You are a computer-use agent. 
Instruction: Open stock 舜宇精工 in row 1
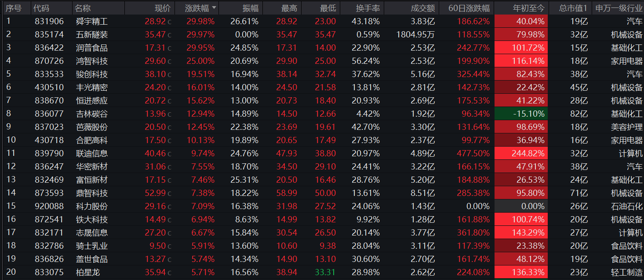91,22
